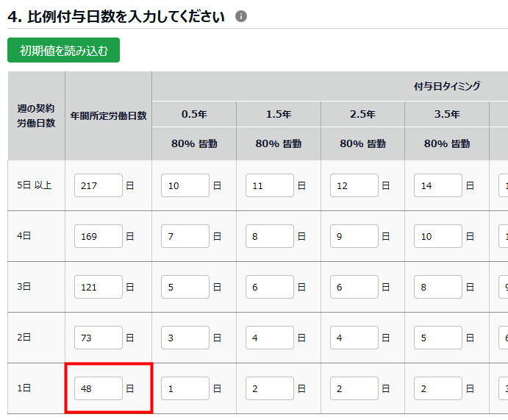The height and width of the screenshot is (420, 508).
Task: Click the 週の契約 労働日数 column header
Action: [x=36, y=115]
